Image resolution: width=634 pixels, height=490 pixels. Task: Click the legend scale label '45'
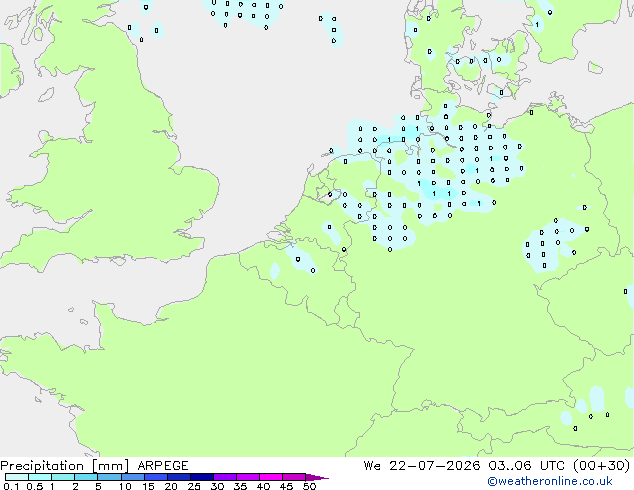point(286,486)
